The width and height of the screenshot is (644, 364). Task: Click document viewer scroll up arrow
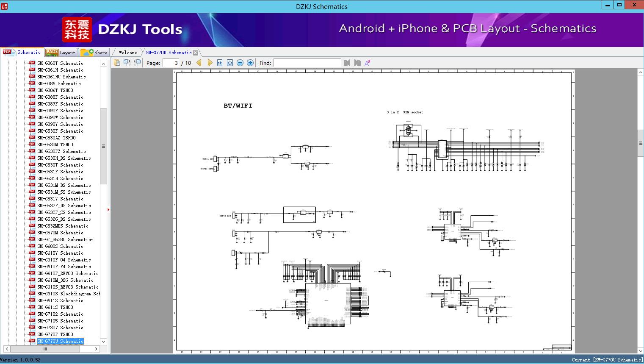coord(641,72)
